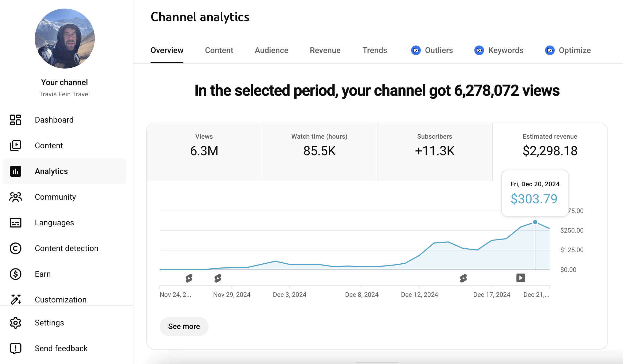This screenshot has width=623, height=364.
Task: Click the See more button
Action: 184,327
